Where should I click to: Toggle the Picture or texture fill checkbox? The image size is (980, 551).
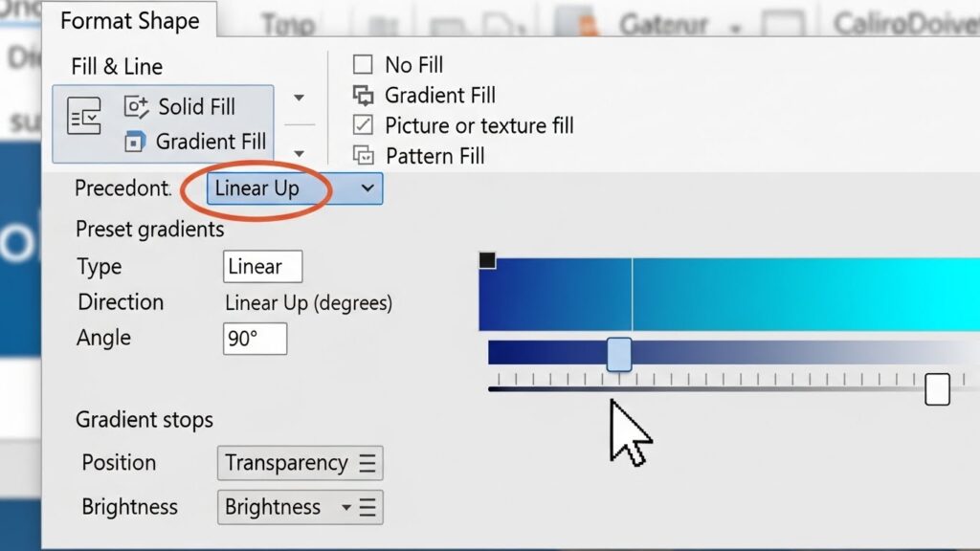pyautogui.click(x=363, y=125)
